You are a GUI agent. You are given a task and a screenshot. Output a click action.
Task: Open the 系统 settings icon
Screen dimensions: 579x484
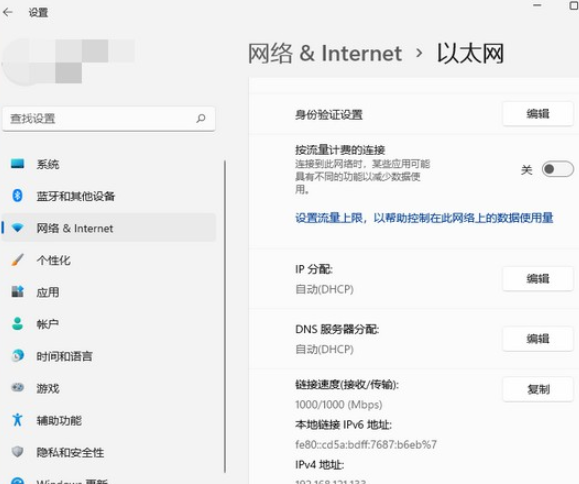pyautogui.click(x=17, y=164)
